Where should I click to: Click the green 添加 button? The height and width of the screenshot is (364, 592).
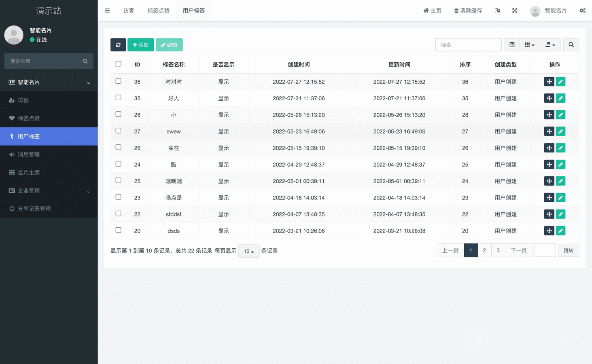(x=140, y=45)
